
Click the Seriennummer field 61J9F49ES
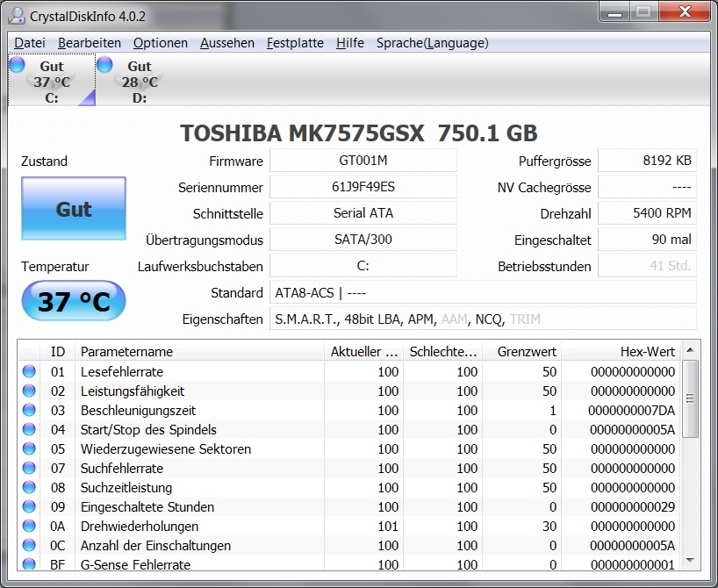click(363, 187)
